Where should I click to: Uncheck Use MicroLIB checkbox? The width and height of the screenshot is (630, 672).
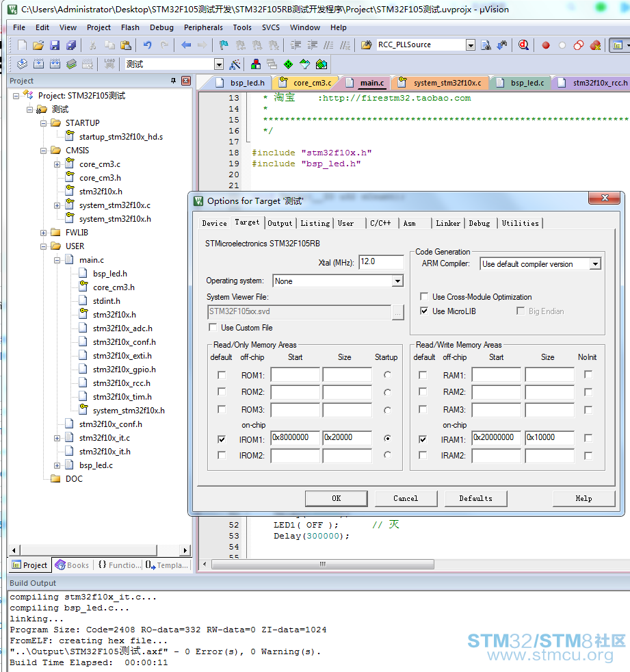coord(424,311)
